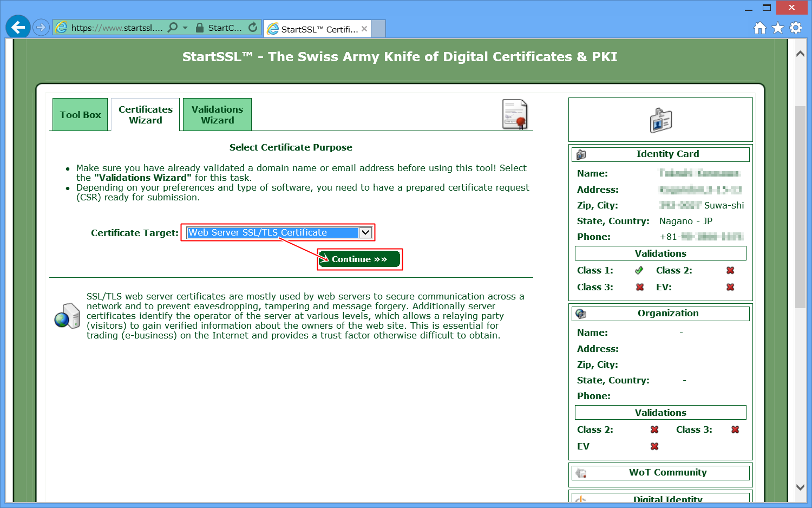
Task: Click the web server globe icon
Action: (x=67, y=316)
